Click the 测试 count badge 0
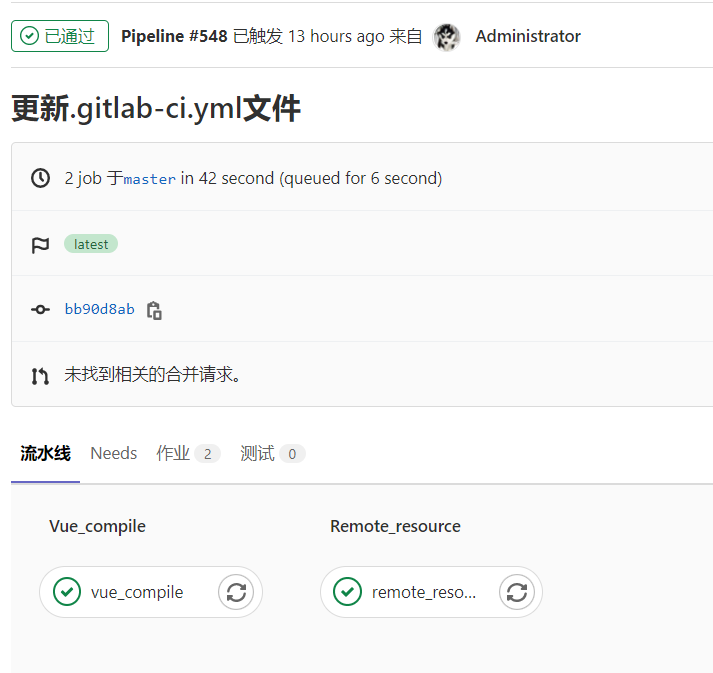Screen dimensions: 713x673 point(292,454)
